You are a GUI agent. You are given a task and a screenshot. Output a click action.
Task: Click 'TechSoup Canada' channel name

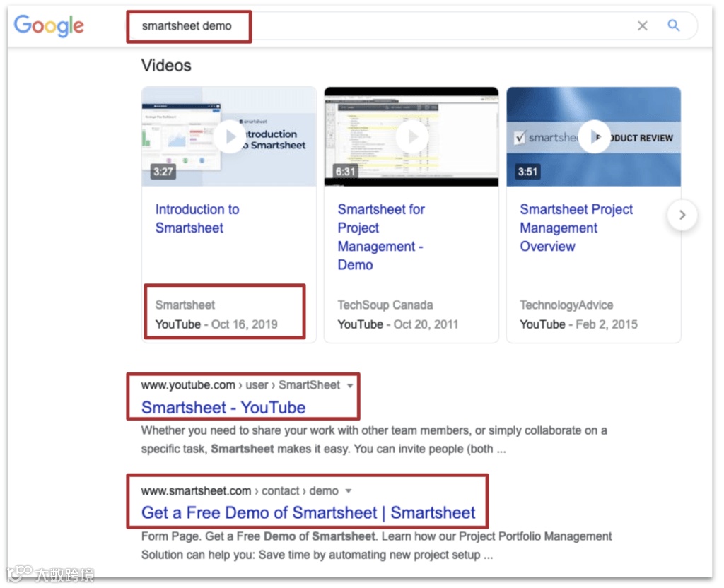pyautogui.click(x=385, y=305)
